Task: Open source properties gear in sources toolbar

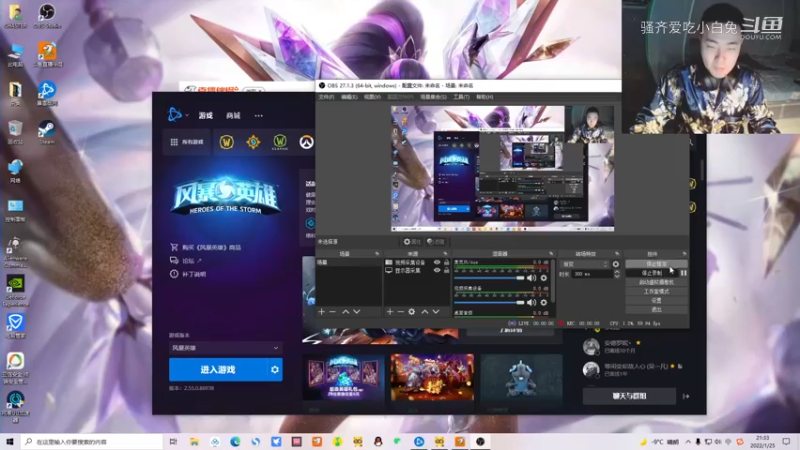Action: click(x=412, y=311)
